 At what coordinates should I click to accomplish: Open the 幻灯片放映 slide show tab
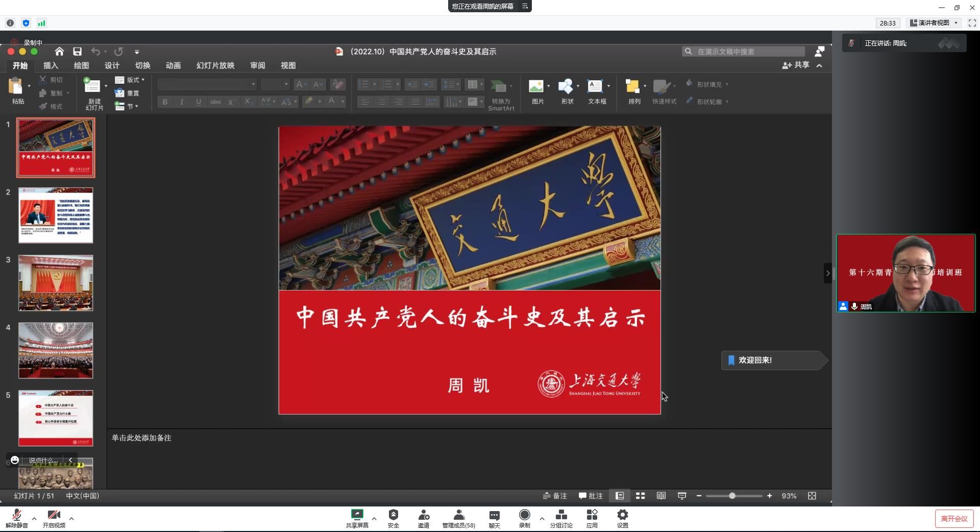tap(215, 65)
